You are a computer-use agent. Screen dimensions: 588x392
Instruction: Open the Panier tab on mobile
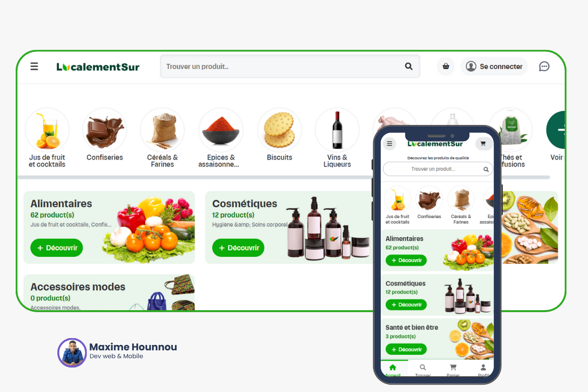pyautogui.click(x=453, y=370)
